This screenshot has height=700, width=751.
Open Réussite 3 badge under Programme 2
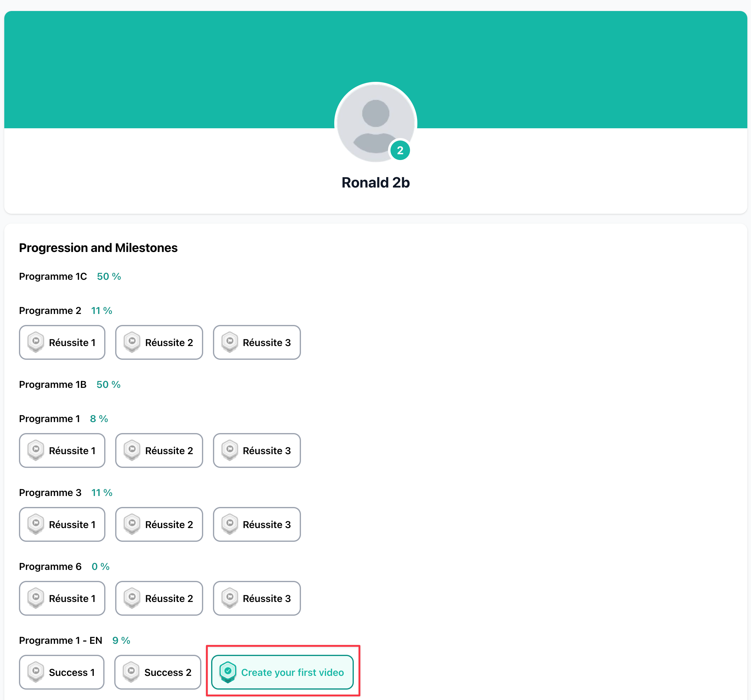coord(257,342)
